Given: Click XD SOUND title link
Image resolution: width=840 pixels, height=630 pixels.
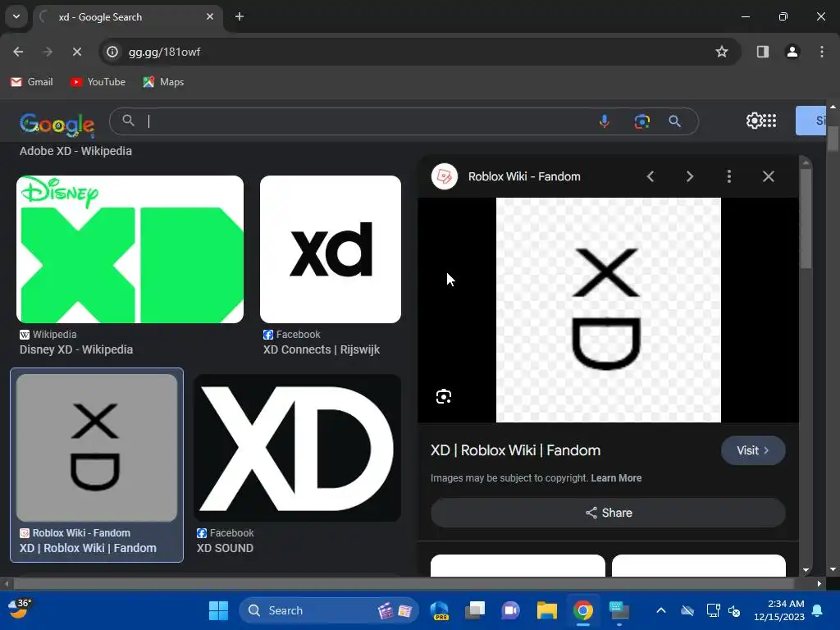Looking at the screenshot, I should pyautogui.click(x=225, y=548).
